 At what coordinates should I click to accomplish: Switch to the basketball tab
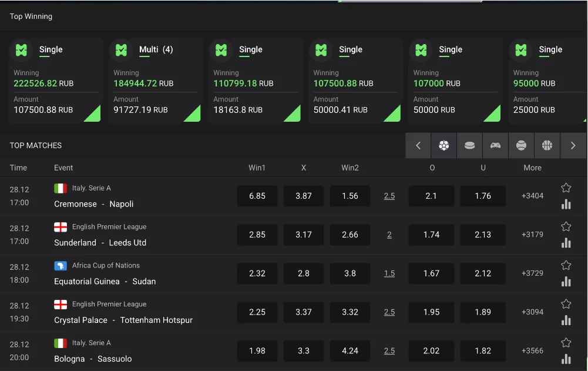[547, 145]
